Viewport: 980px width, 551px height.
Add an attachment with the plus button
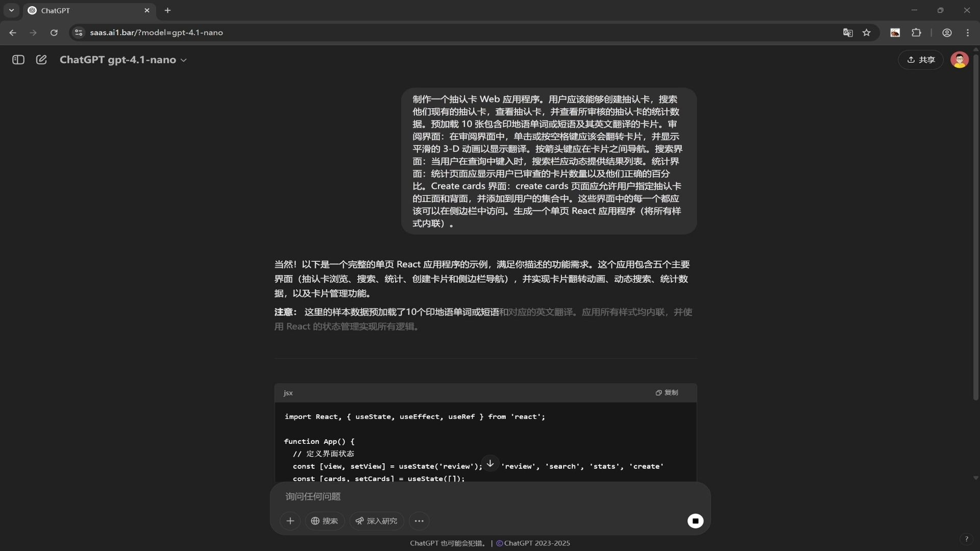click(x=290, y=521)
